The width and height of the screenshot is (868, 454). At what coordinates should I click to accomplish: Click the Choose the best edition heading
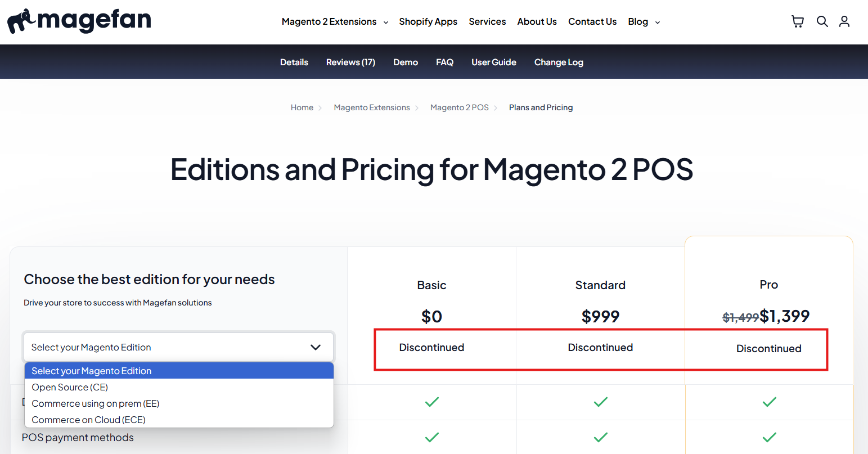[x=149, y=280]
